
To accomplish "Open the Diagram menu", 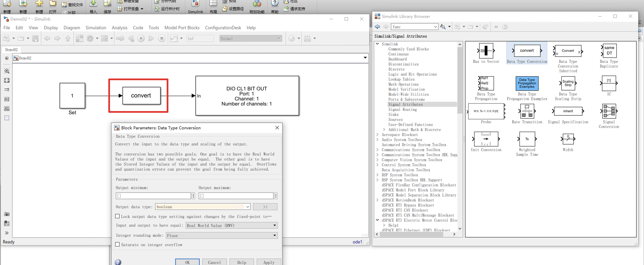I will click(72, 28).
